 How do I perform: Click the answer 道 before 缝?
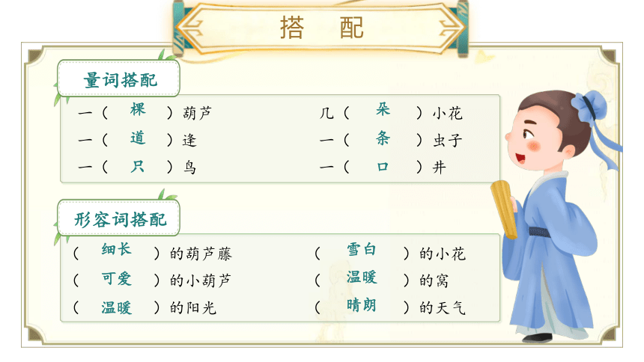pyautogui.click(x=138, y=138)
